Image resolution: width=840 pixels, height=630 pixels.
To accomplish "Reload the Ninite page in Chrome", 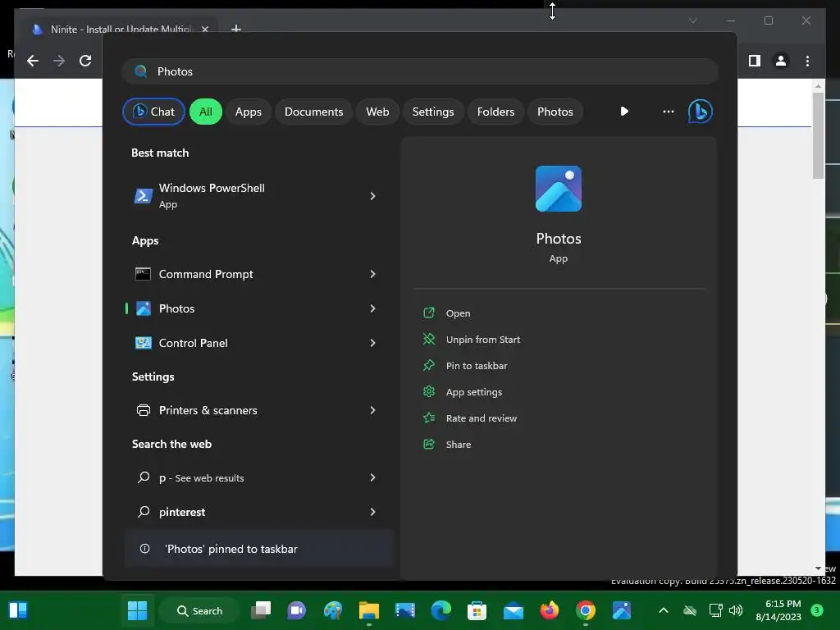I will coord(85,61).
